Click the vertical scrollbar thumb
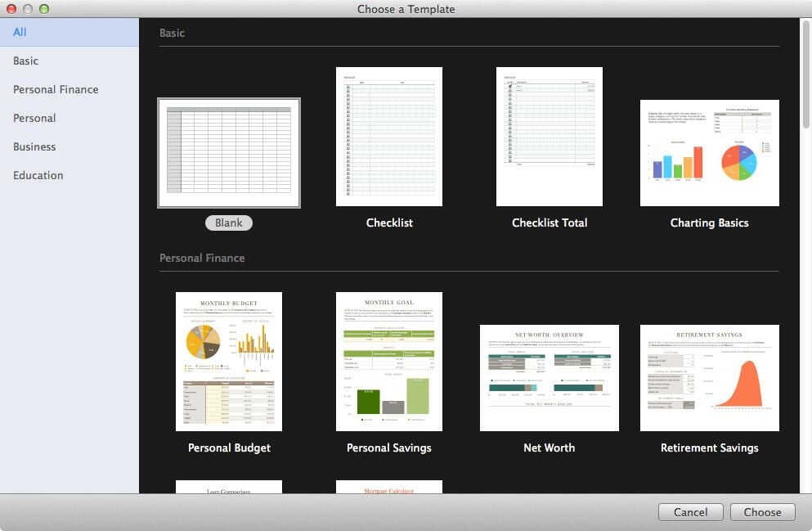The width and height of the screenshot is (812, 531). tap(805, 74)
